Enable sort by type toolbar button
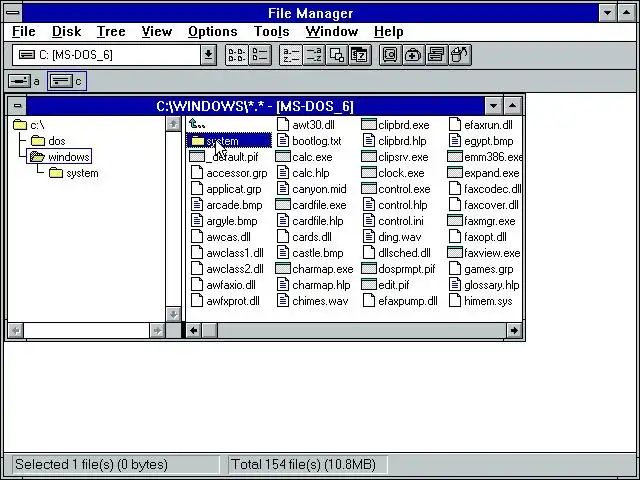The image size is (640, 480). click(313, 55)
